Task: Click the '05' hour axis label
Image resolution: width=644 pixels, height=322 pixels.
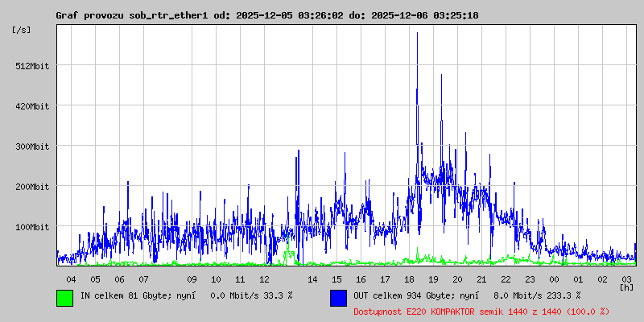Action: point(95,279)
